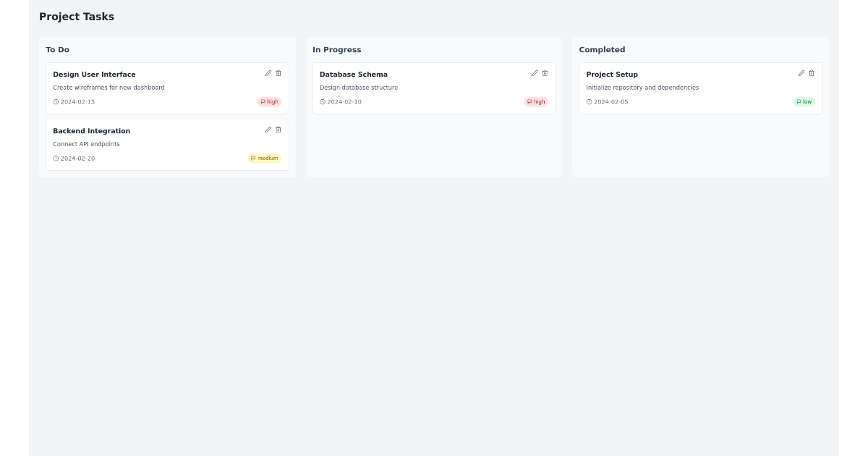Image resolution: width=868 pixels, height=456 pixels.
Task: Click the edit pencil on Backend Integration
Action: point(267,130)
